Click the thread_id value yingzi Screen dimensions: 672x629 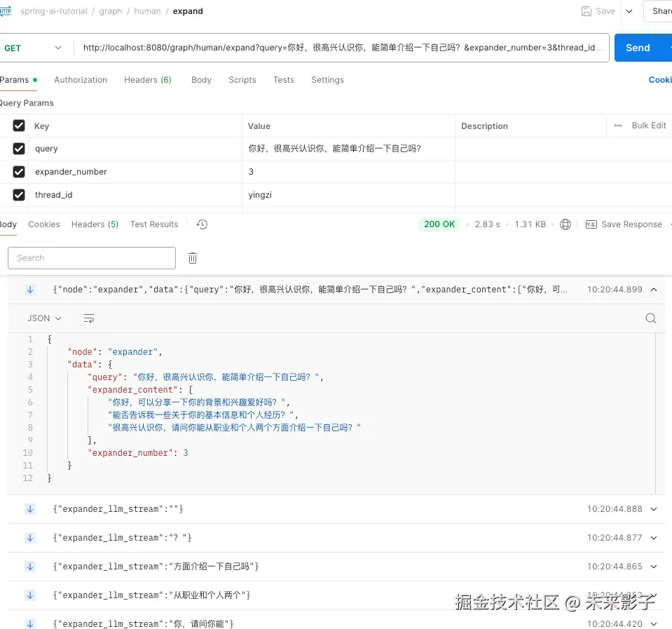click(x=260, y=195)
